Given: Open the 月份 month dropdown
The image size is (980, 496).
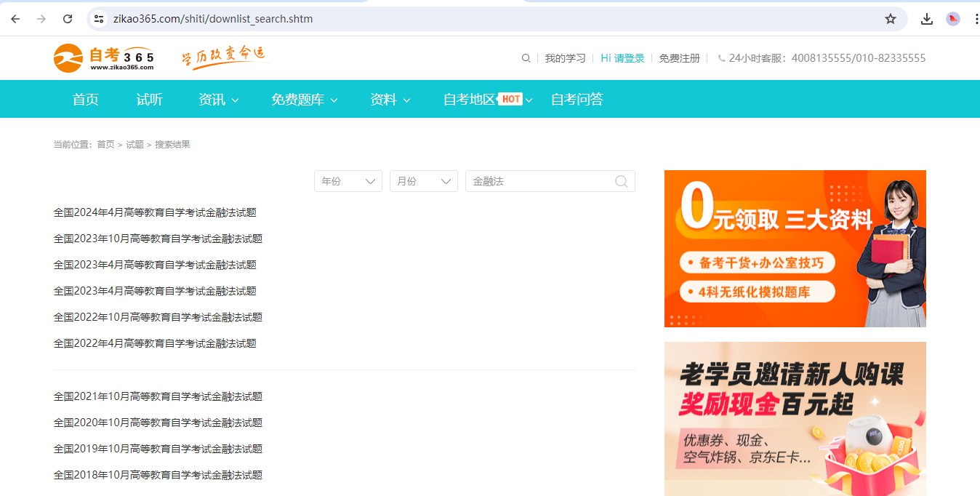Looking at the screenshot, I should [424, 181].
